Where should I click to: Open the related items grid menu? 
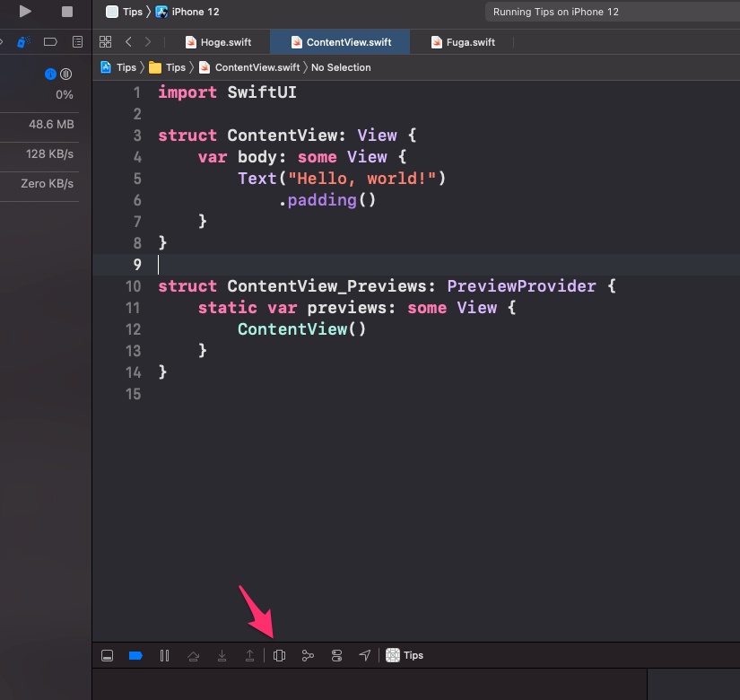[x=105, y=42]
